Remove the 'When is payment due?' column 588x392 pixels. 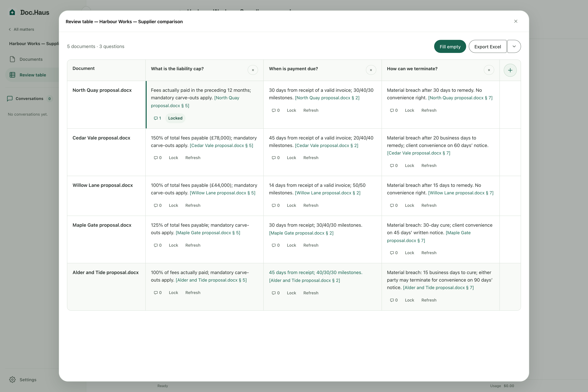[x=371, y=70]
